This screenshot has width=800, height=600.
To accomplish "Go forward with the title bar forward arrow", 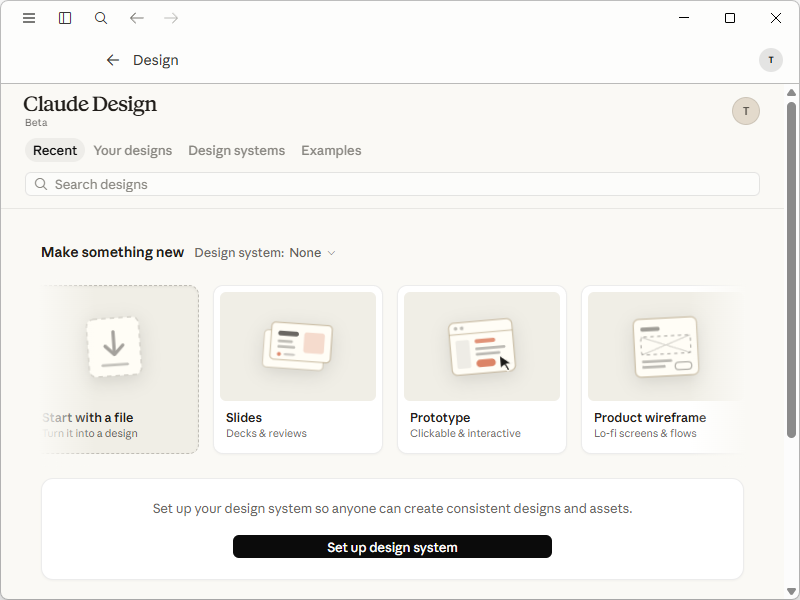I will pos(171,18).
